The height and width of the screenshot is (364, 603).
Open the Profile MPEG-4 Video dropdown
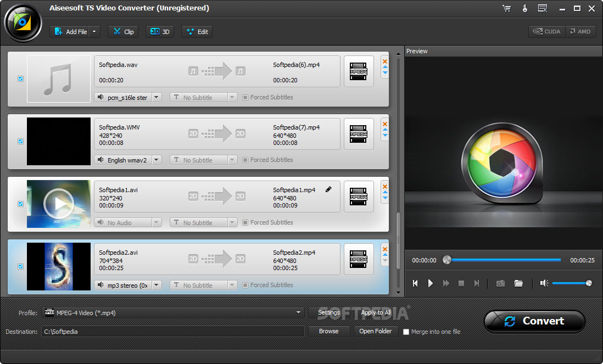[x=298, y=312]
